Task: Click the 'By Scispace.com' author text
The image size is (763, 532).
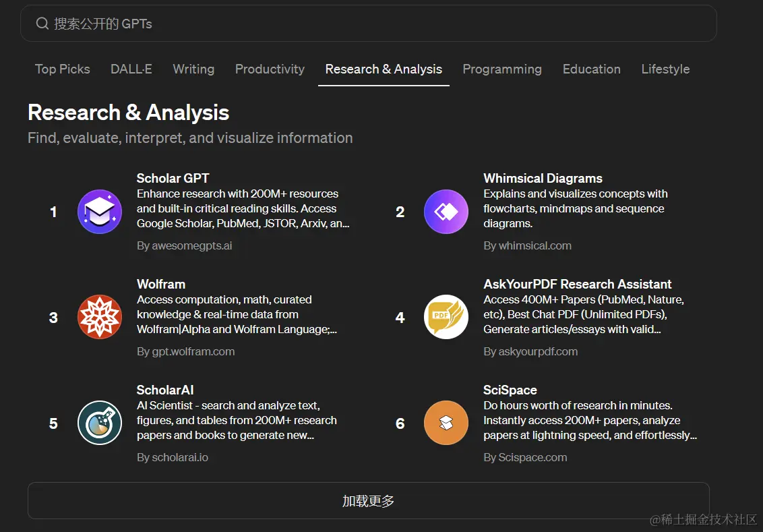Action: [x=525, y=458]
